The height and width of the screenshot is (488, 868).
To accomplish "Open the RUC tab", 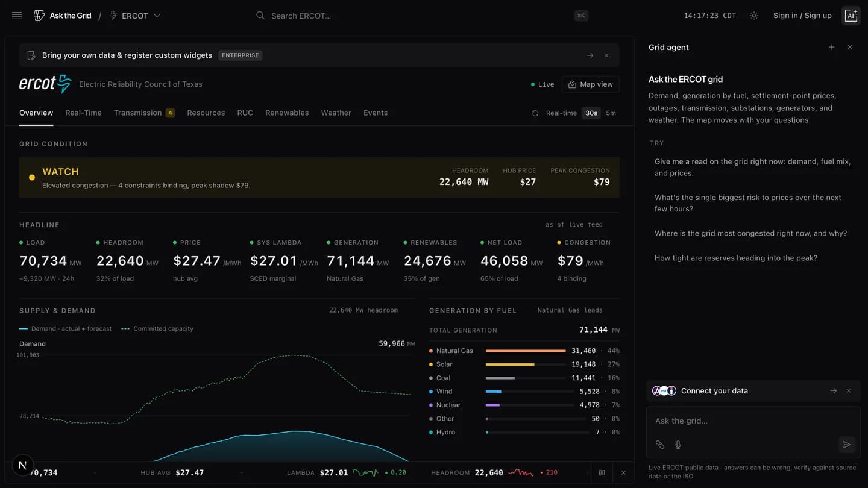I will tap(245, 113).
